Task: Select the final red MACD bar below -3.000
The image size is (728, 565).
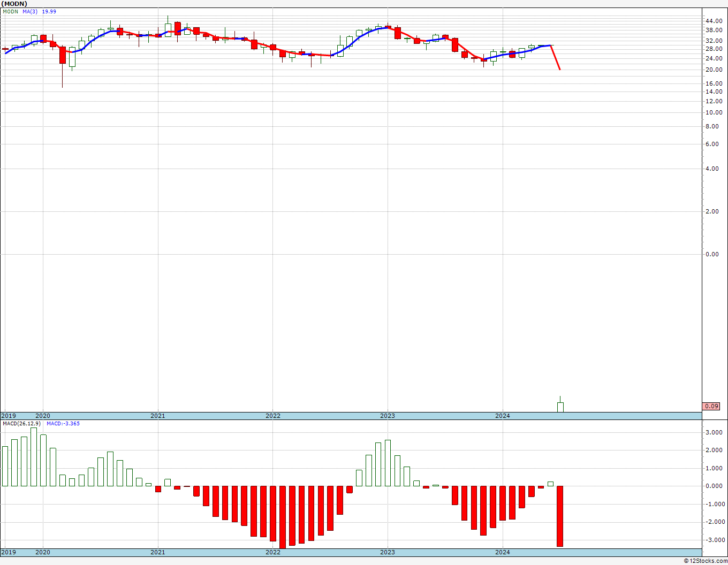Action: [x=560, y=516]
